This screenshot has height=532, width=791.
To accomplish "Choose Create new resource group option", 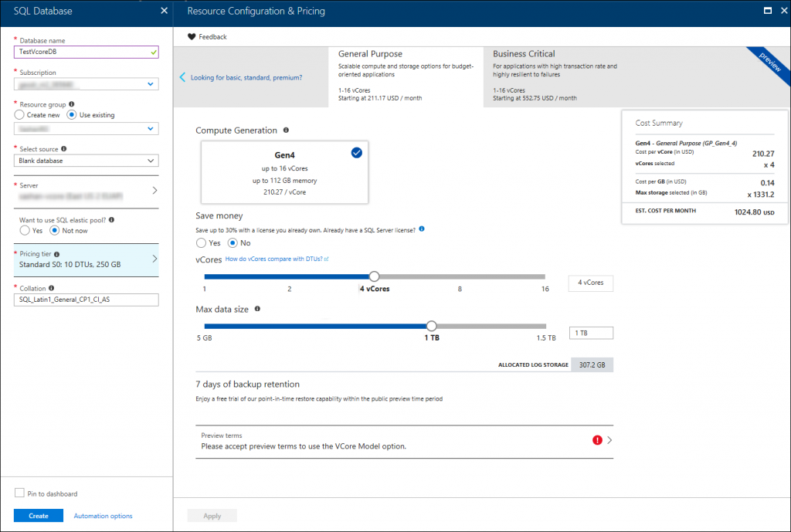I will click(20, 115).
